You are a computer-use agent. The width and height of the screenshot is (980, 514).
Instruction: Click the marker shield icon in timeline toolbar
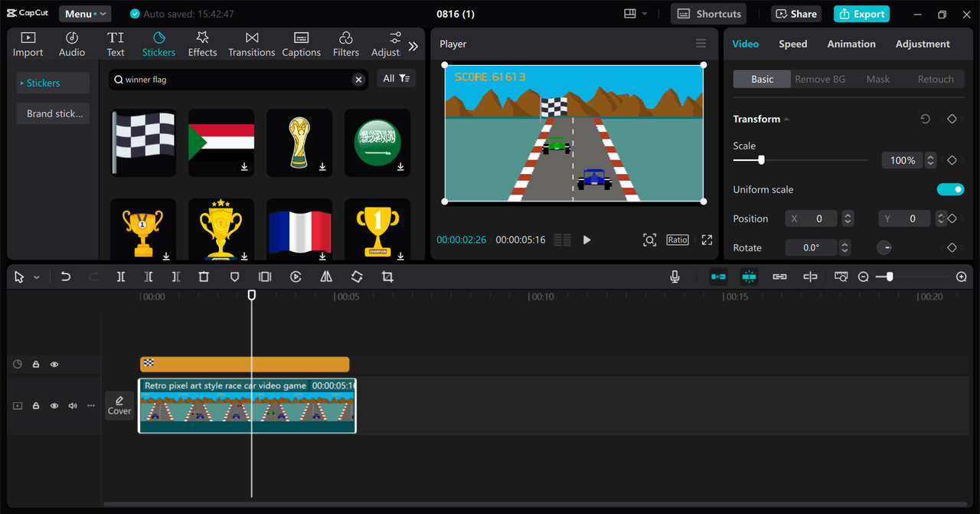(234, 277)
